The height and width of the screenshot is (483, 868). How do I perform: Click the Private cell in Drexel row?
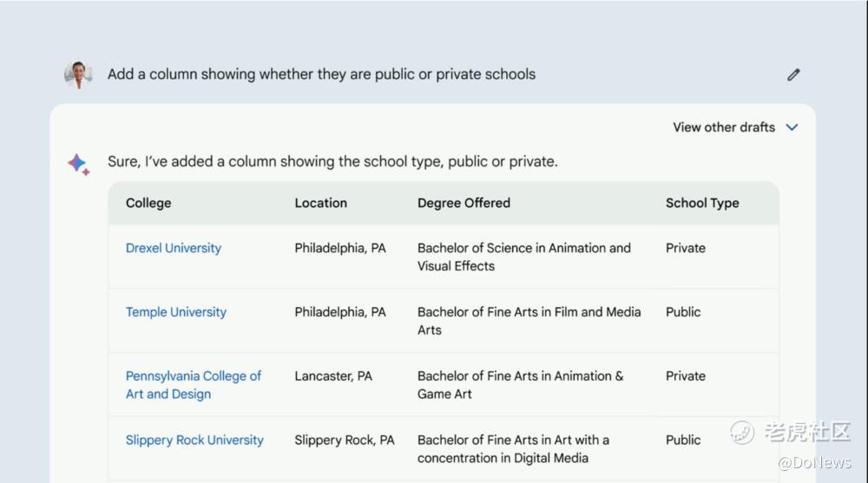point(686,248)
